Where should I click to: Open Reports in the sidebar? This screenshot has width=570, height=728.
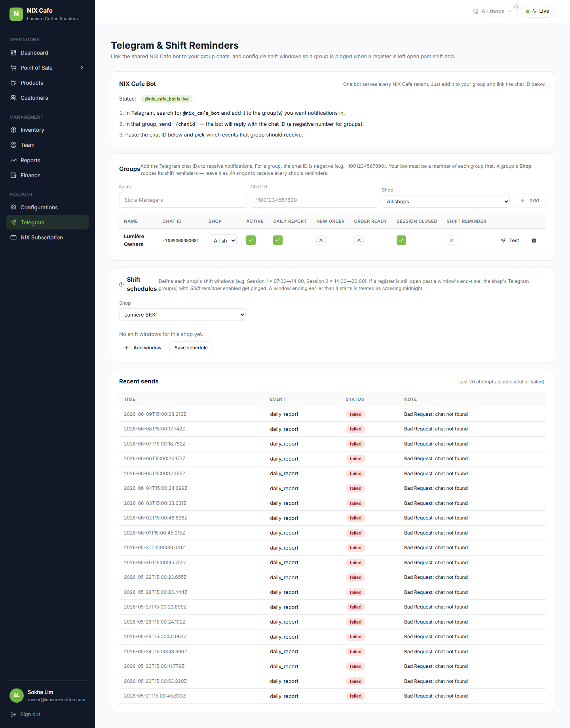(47, 160)
